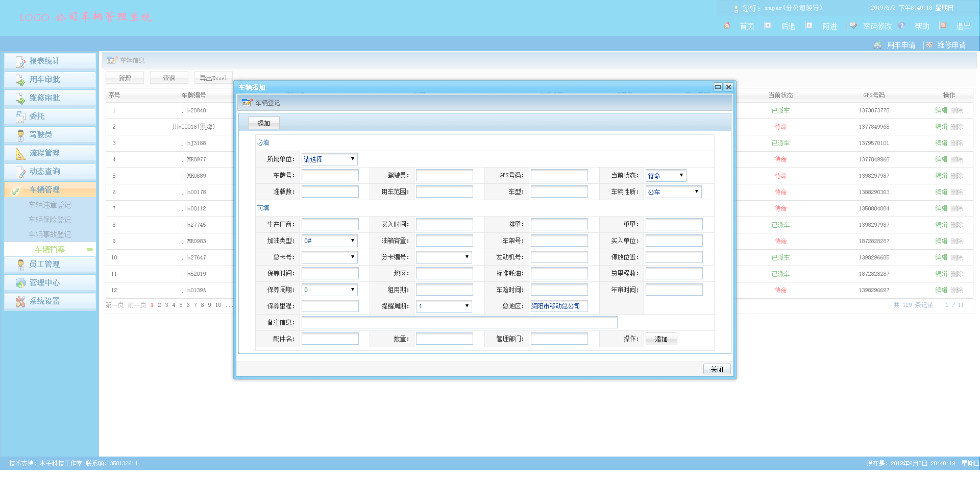980x478 pixels.
Task: Click the 新增 toolbar button
Action: [125, 78]
